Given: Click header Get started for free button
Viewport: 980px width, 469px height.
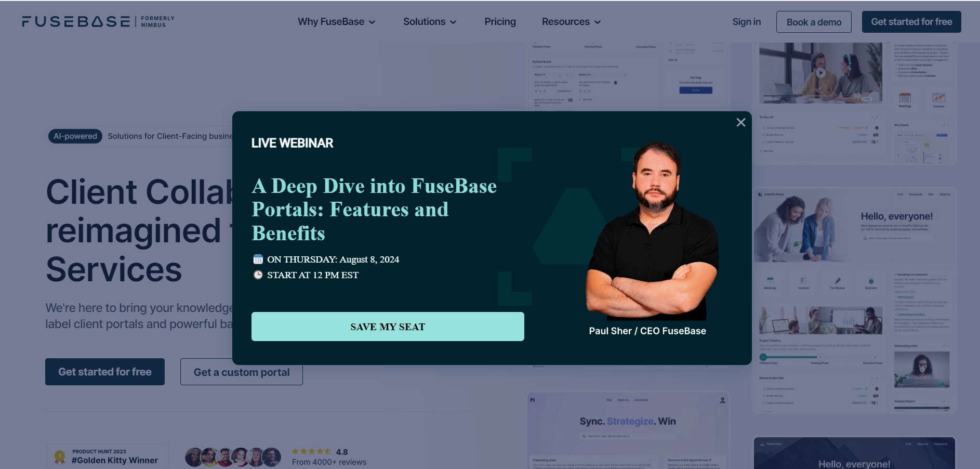Looking at the screenshot, I should point(911,22).
